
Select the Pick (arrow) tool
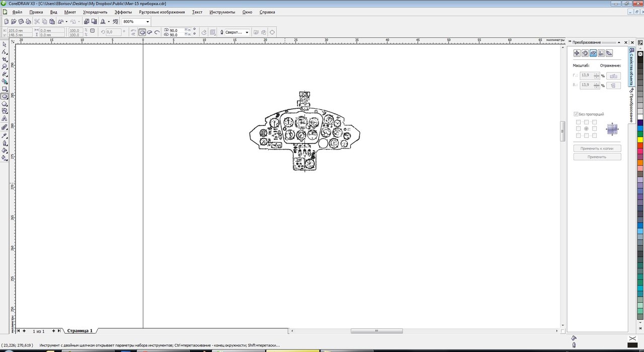[5, 44]
